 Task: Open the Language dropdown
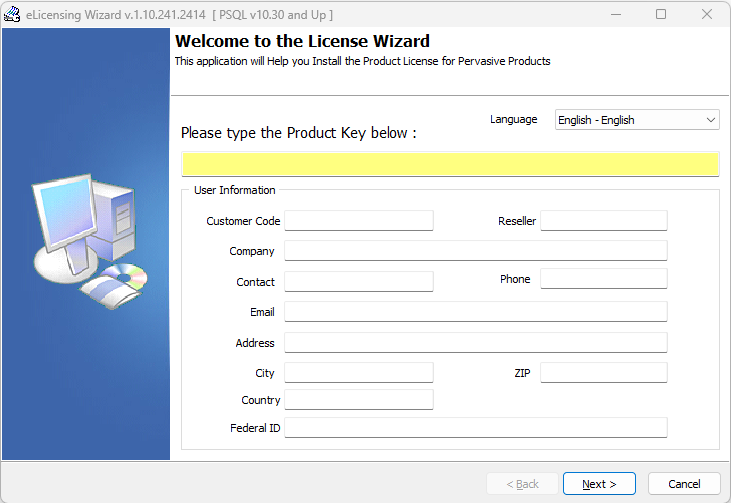pyautogui.click(x=637, y=120)
